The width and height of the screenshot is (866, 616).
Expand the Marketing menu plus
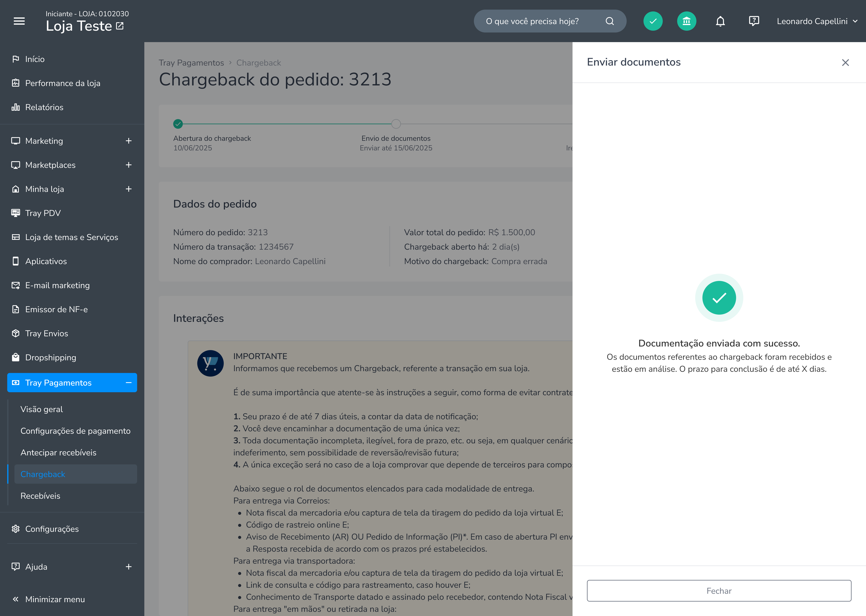tap(129, 141)
